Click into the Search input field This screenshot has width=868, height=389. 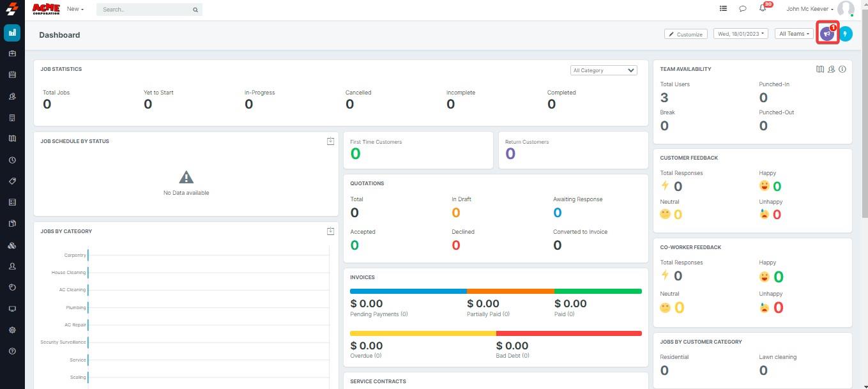pos(144,10)
